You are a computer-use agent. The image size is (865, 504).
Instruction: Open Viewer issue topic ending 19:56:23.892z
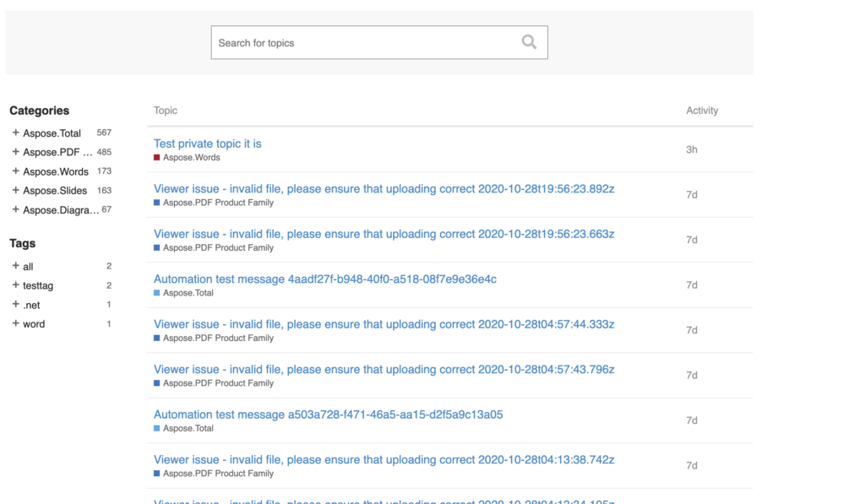click(x=384, y=188)
